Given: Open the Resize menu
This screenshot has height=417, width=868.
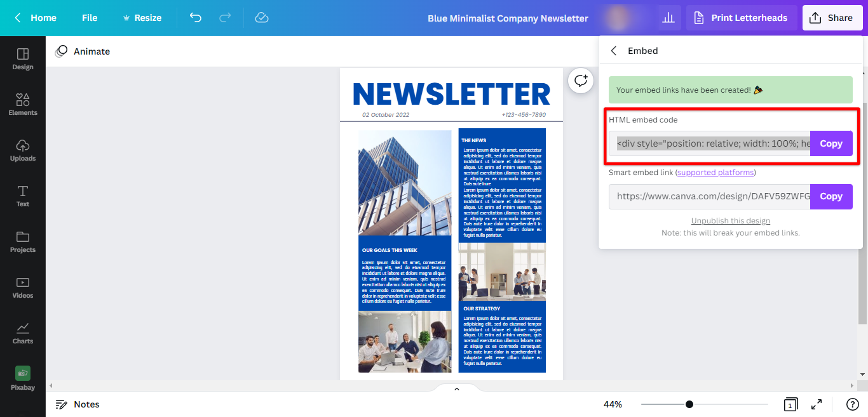Looking at the screenshot, I should [x=142, y=18].
